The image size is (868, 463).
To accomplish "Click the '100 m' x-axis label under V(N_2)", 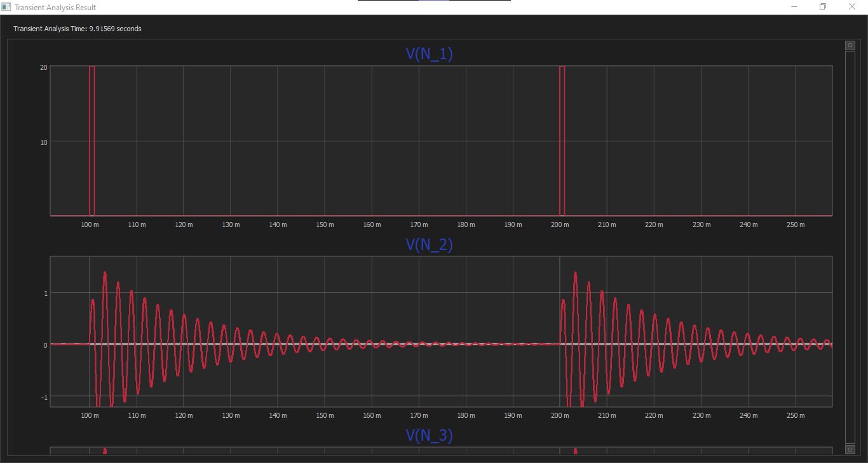I will tap(90, 415).
